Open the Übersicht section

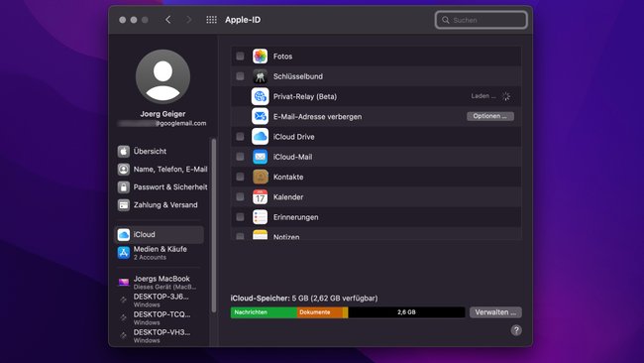(160, 152)
